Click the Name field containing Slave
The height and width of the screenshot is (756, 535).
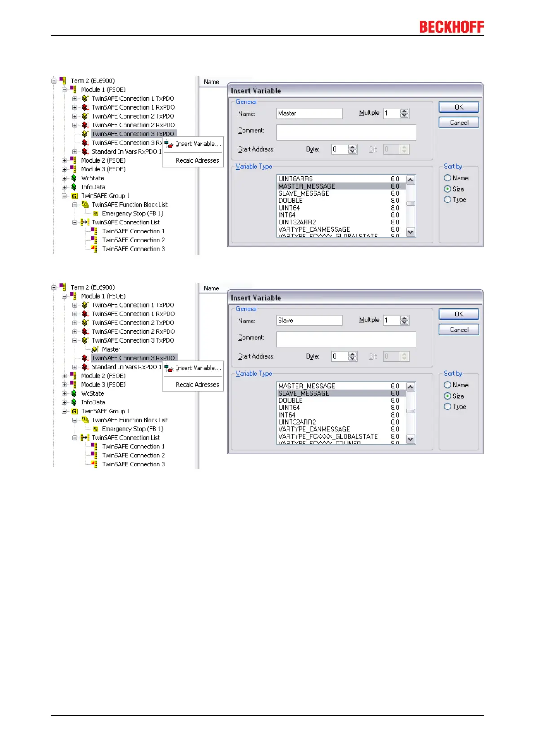309,320
